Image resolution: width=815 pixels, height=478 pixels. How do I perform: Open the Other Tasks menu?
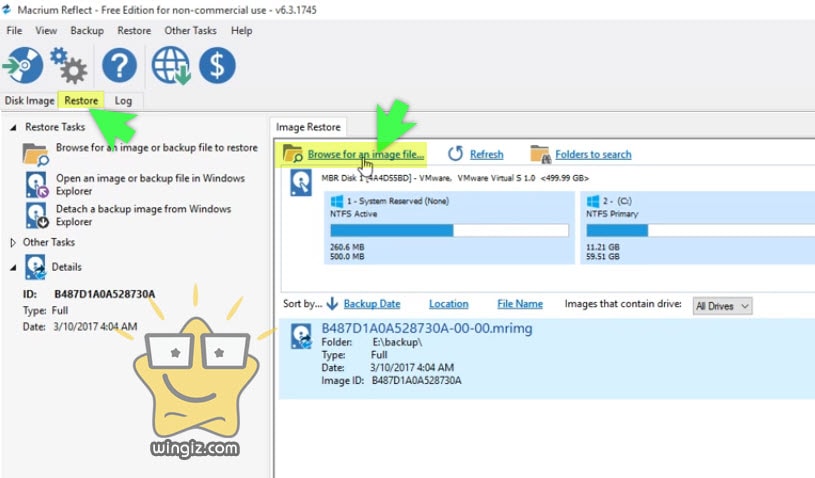point(190,31)
